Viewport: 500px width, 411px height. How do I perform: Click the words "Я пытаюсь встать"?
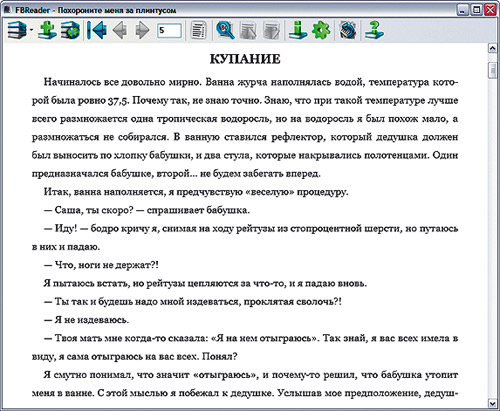(x=86, y=284)
